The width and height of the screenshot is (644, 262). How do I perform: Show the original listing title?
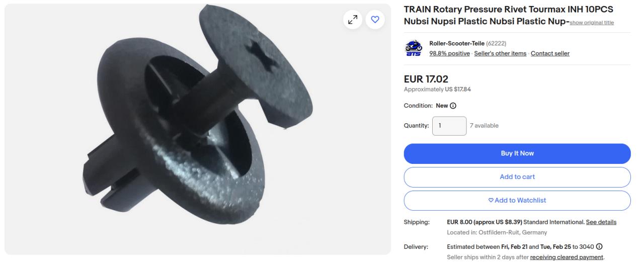click(x=592, y=23)
